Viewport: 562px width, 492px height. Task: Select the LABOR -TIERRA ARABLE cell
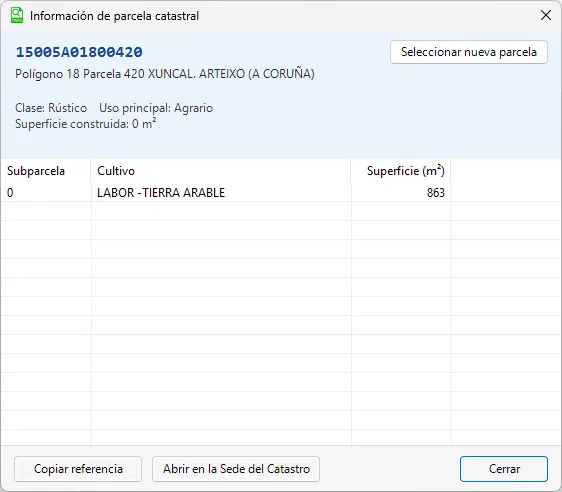(221, 193)
